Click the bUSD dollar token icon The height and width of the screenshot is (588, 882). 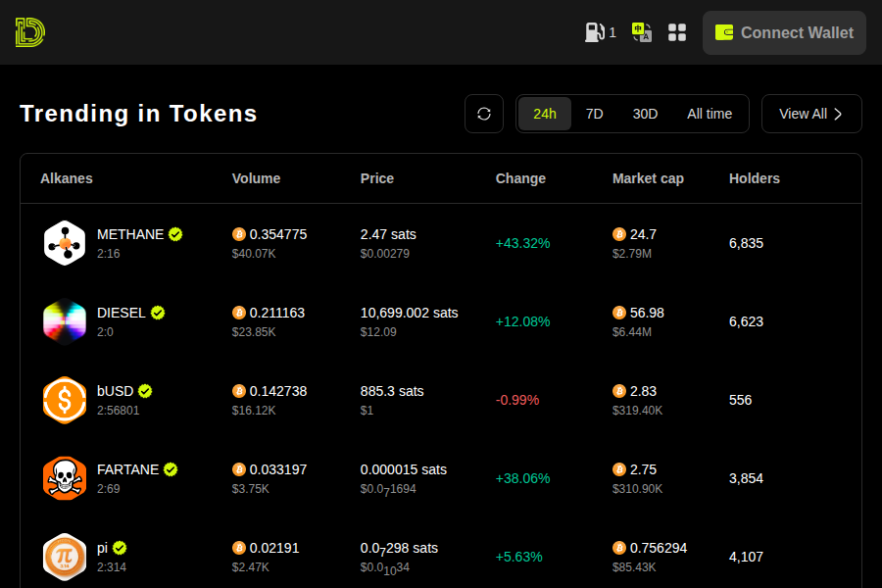pos(65,400)
